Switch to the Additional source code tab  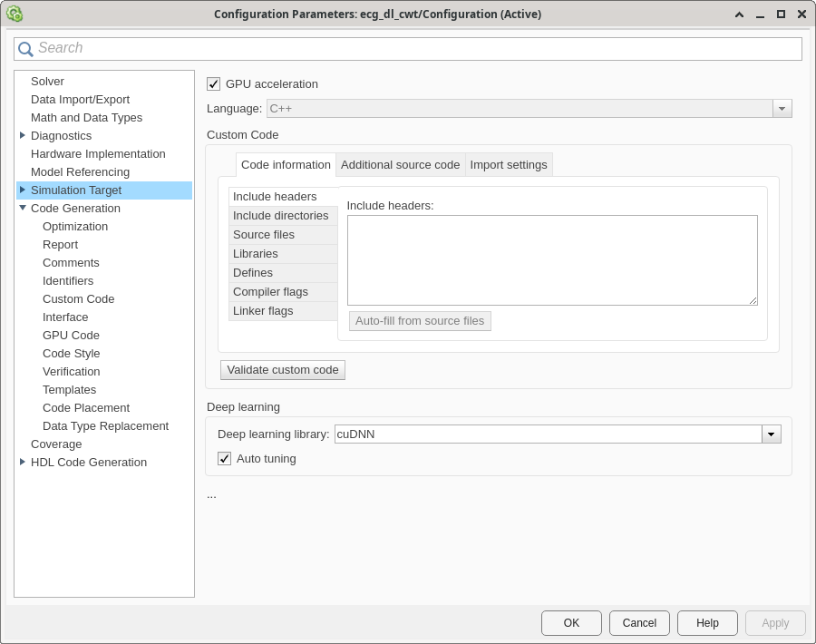(x=400, y=165)
